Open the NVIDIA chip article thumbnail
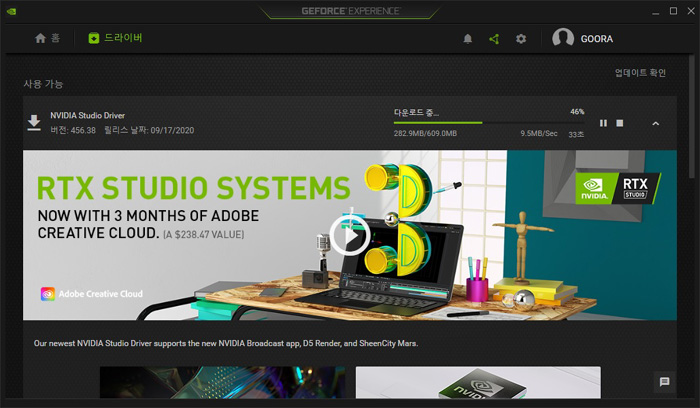Viewport: 700px width, 408px height. (478, 382)
